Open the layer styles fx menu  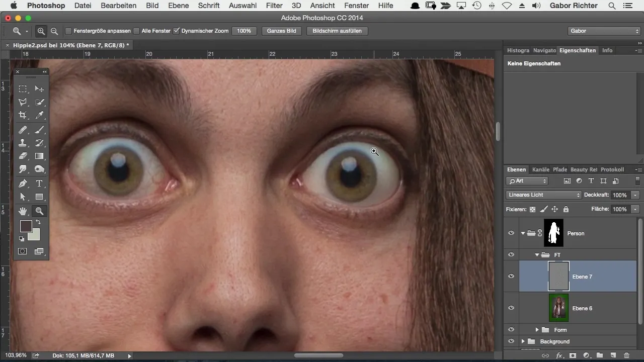coord(559,355)
